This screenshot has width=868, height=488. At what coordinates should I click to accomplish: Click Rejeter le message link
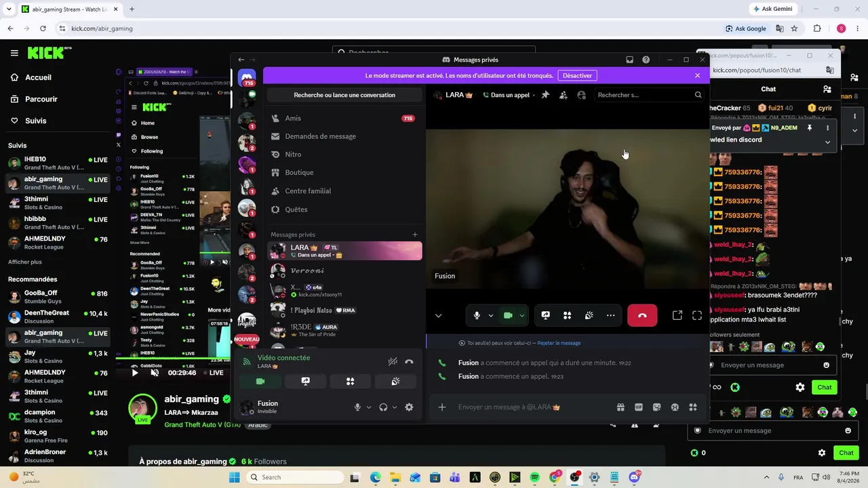559,343
